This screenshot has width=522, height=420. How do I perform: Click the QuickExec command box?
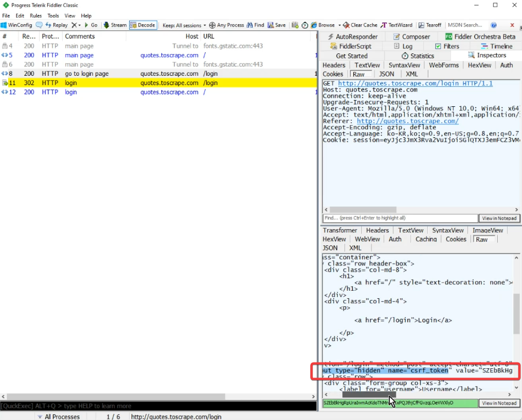(x=158, y=406)
